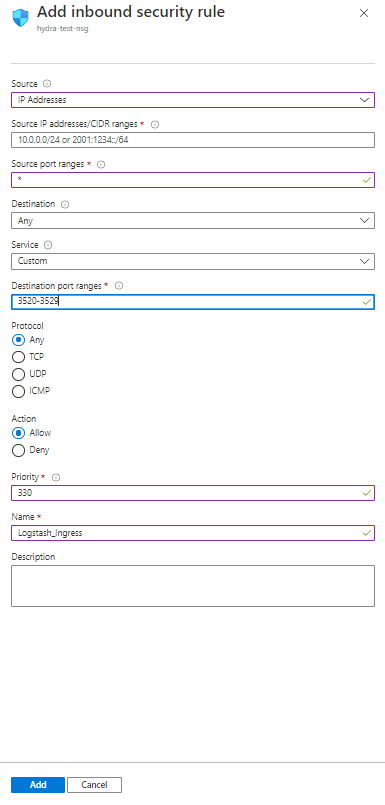Expand the Destination dropdown set to Any
The height and width of the screenshot is (805, 385).
coord(193,221)
